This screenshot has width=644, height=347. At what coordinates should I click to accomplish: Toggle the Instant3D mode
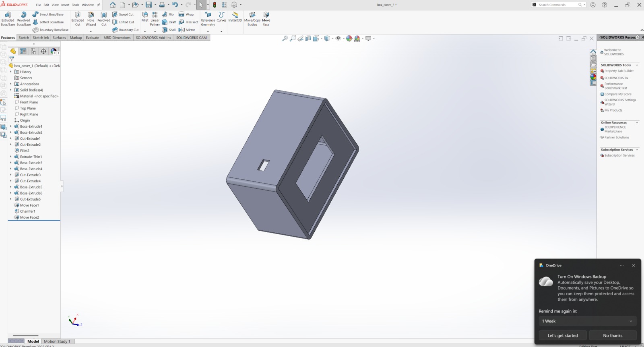pos(235,17)
